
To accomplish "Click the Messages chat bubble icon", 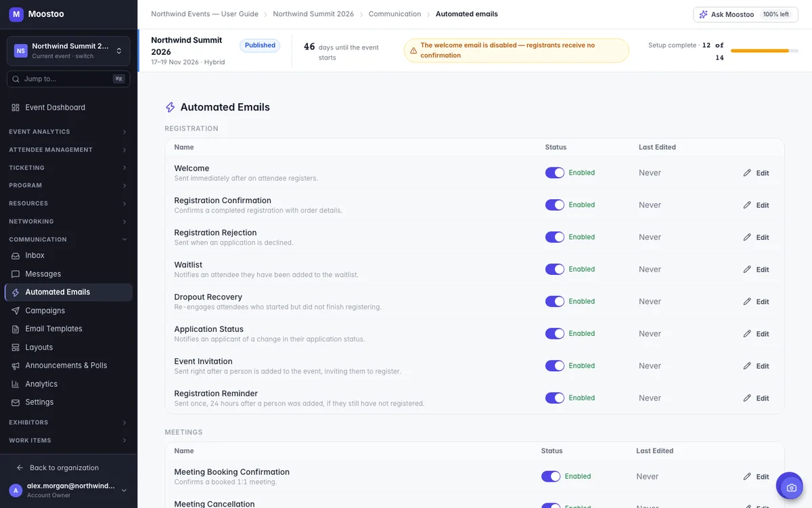I will (x=16, y=274).
